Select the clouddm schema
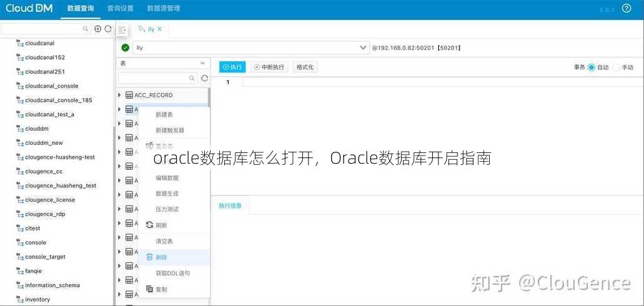Screen dimensions: 644x306 tap(37, 129)
